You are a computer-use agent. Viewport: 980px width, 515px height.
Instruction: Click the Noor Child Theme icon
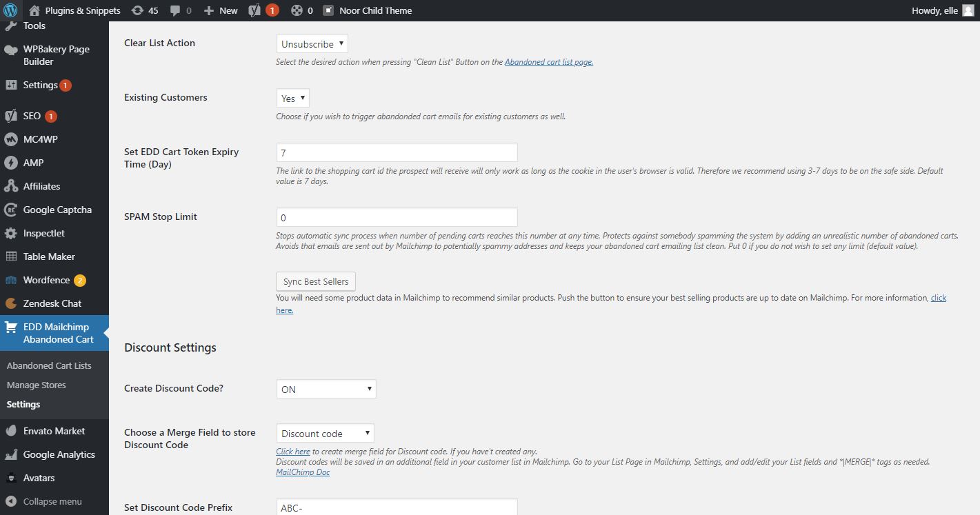coord(328,10)
